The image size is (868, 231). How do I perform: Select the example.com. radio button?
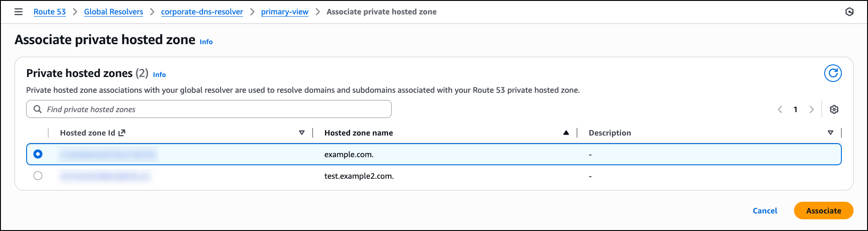point(38,154)
